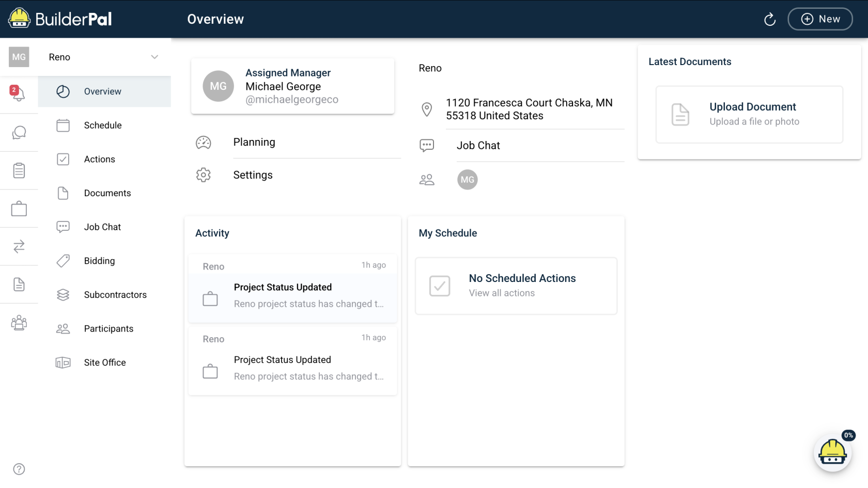The width and height of the screenshot is (868, 488).
Task: Open the notifications bell icon
Action: 19,94
